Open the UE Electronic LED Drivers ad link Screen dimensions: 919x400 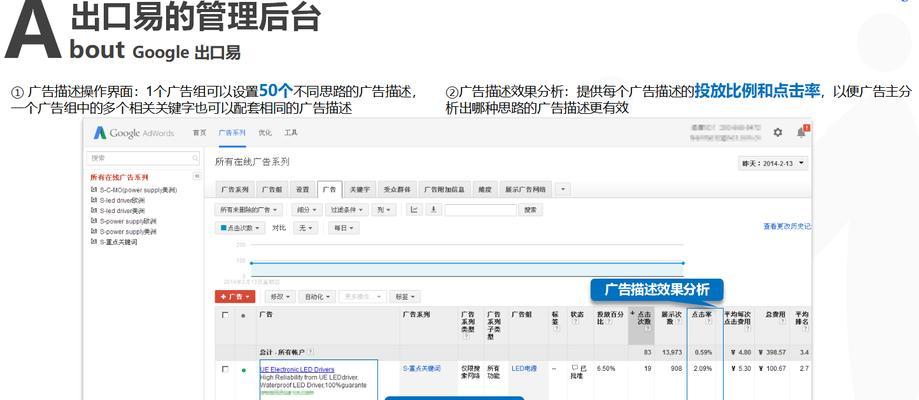point(297,370)
